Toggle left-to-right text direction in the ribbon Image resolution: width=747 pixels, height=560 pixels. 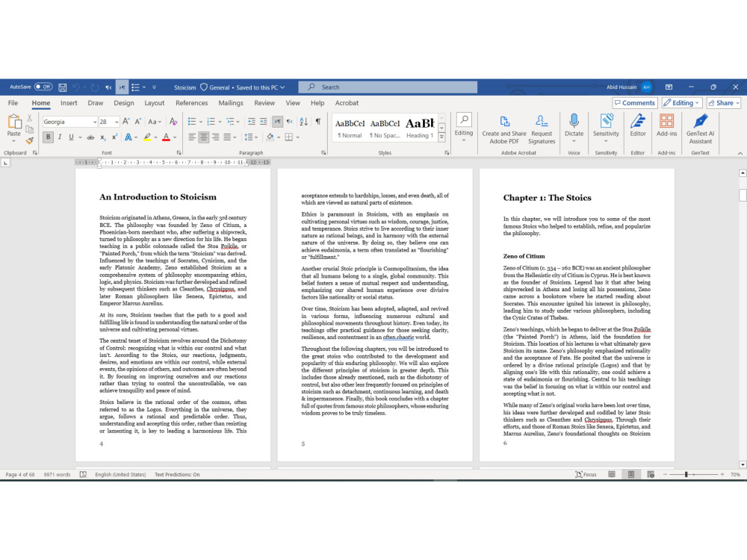click(x=278, y=122)
